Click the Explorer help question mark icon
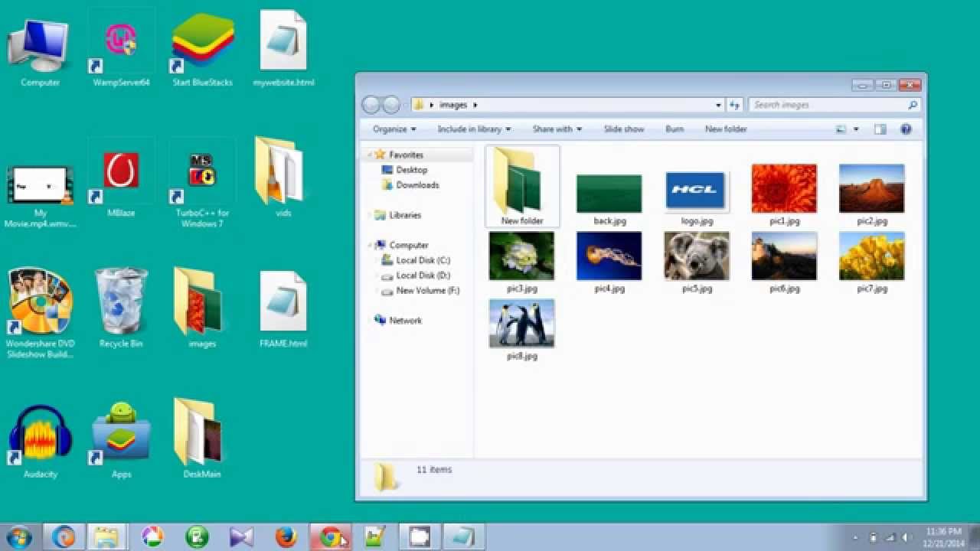This screenshot has width=980, height=551. tap(906, 129)
